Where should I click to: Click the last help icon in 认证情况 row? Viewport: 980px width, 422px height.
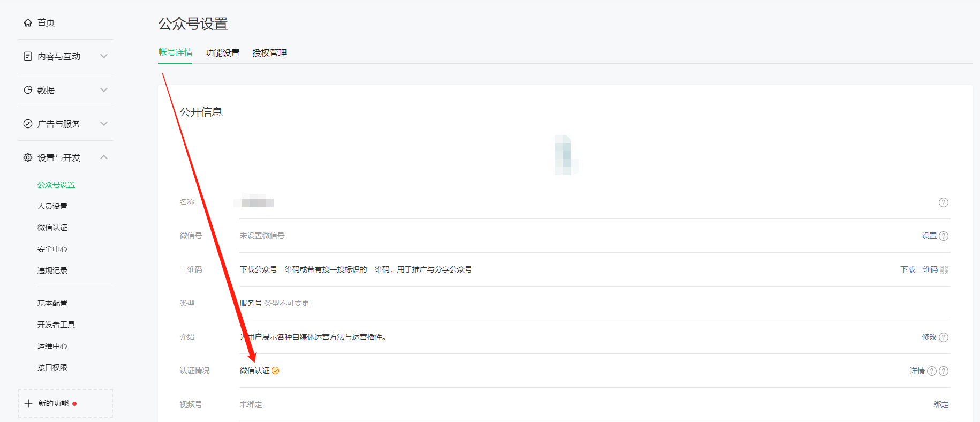point(944,371)
